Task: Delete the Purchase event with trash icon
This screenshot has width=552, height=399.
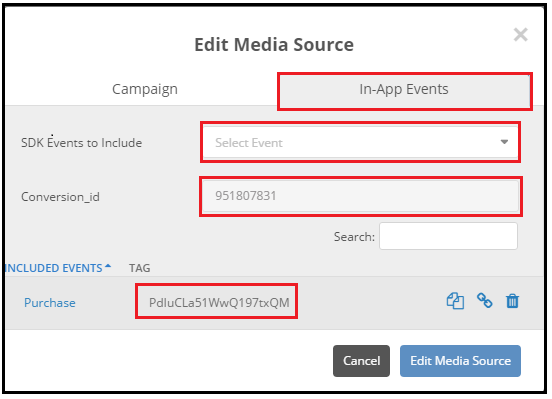Action: [512, 301]
